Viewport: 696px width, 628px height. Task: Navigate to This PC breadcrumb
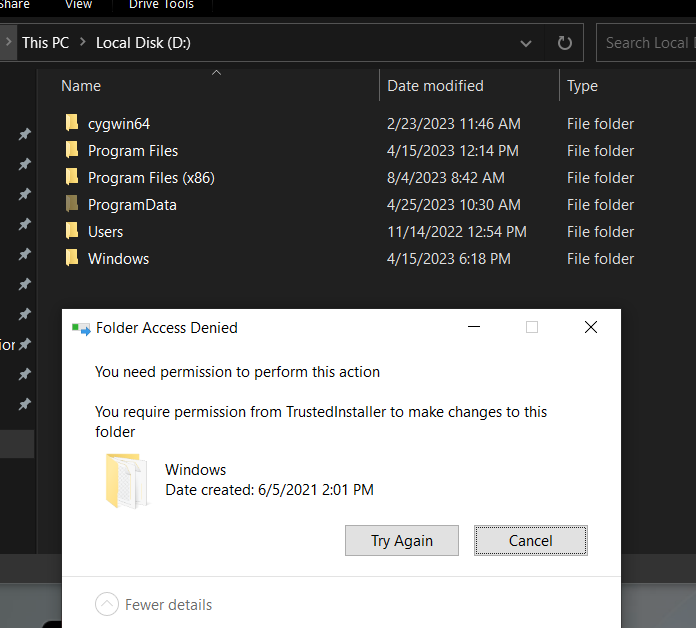[46, 43]
